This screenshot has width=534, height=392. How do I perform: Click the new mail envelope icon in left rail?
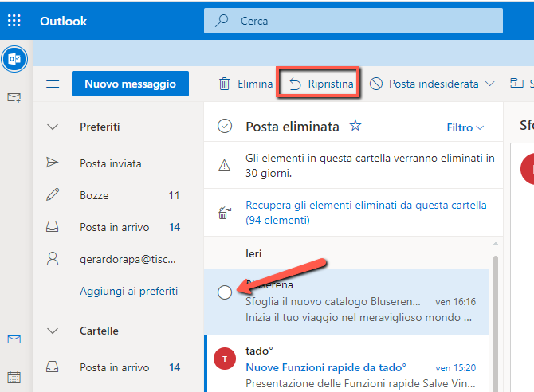(x=14, y=98)
